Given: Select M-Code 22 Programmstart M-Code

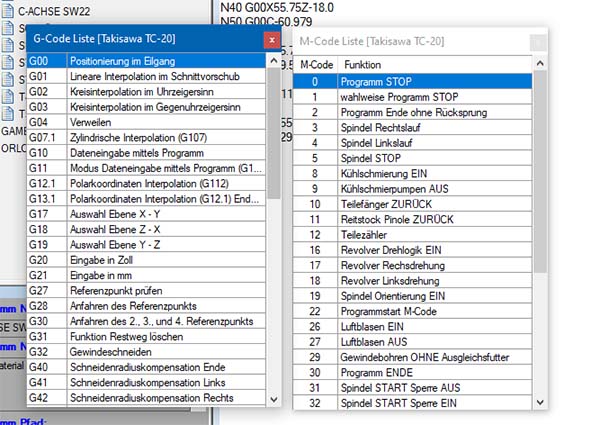Looking at the screenshot, I should [412, 311].
